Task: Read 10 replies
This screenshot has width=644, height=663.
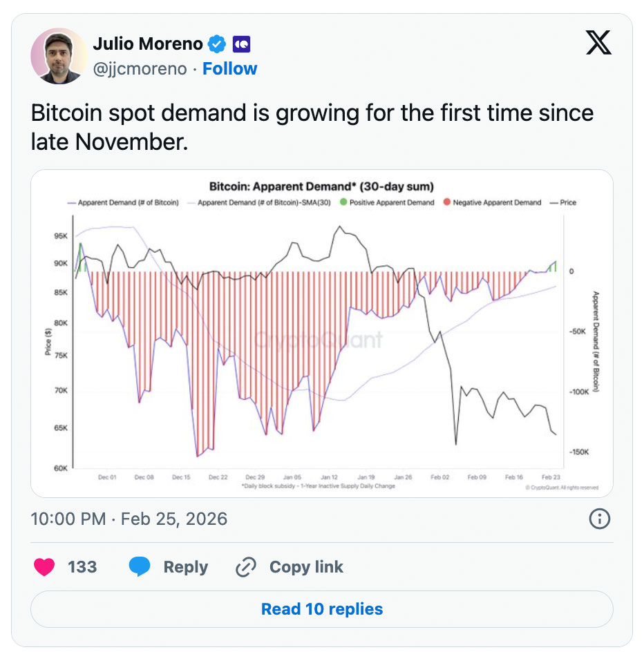Action: [322, 609]
